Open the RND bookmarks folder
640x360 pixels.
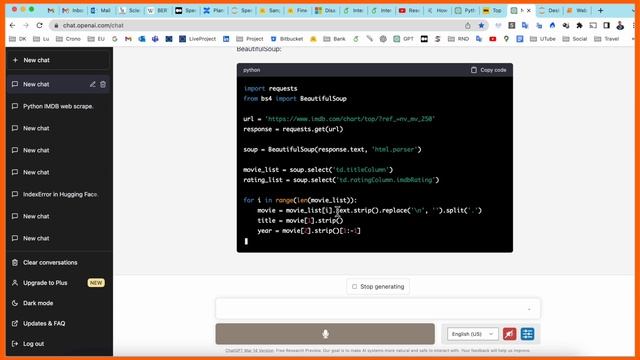pos(458,39)
